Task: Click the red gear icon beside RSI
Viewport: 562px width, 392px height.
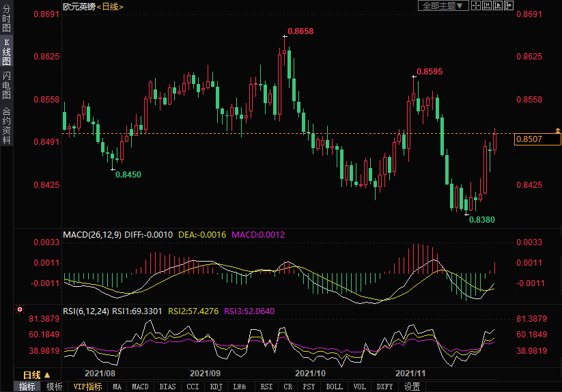Action: pyautogui.click(x=19, y=310)
